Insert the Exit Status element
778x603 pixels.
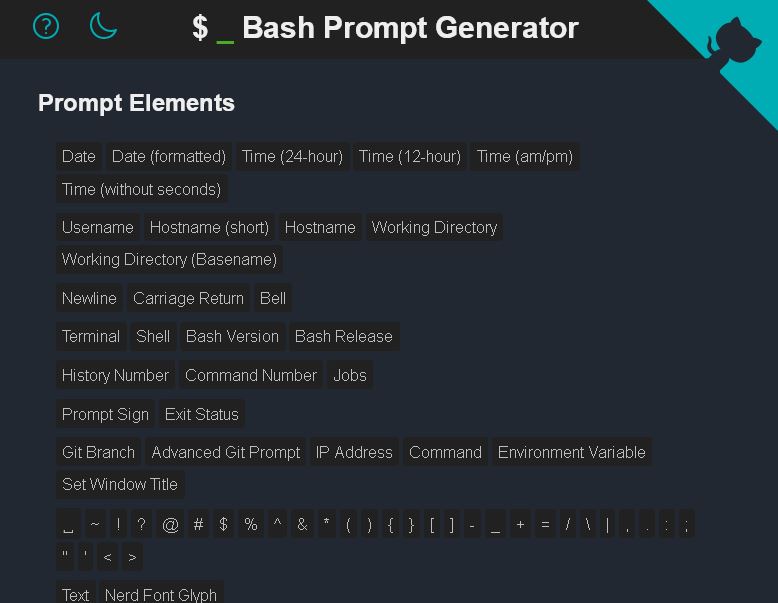click(x=201, y=414)
